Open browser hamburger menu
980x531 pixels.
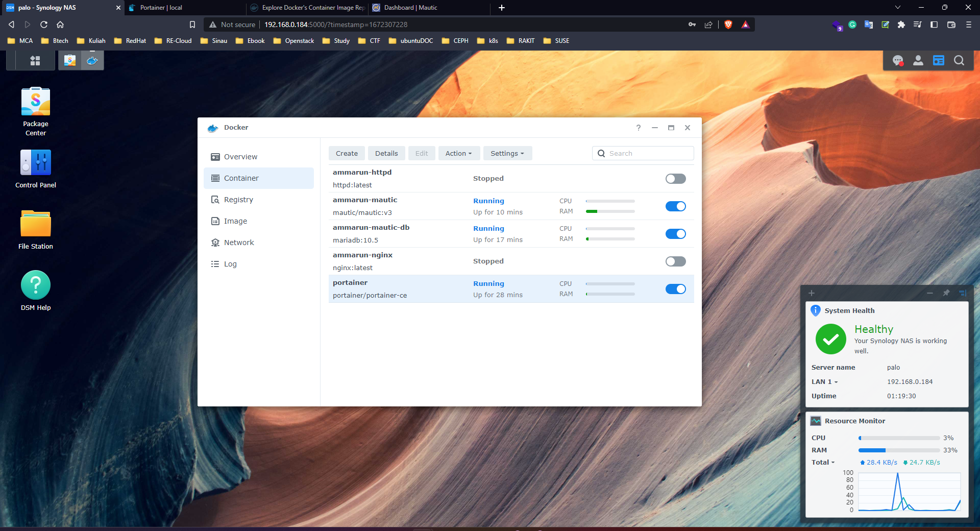pyautogui.click(x=969, y=25)
